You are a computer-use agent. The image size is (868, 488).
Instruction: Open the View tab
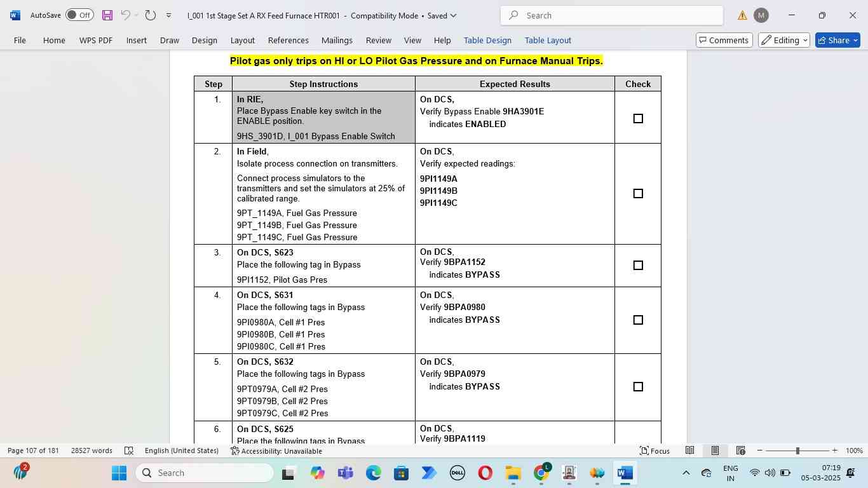(x=413, y=40)
